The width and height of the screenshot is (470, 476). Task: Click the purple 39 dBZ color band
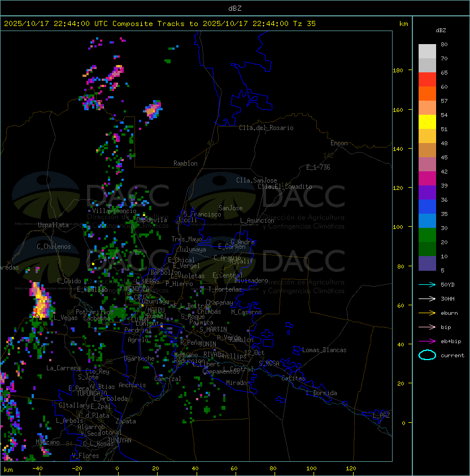coord(427,192)
